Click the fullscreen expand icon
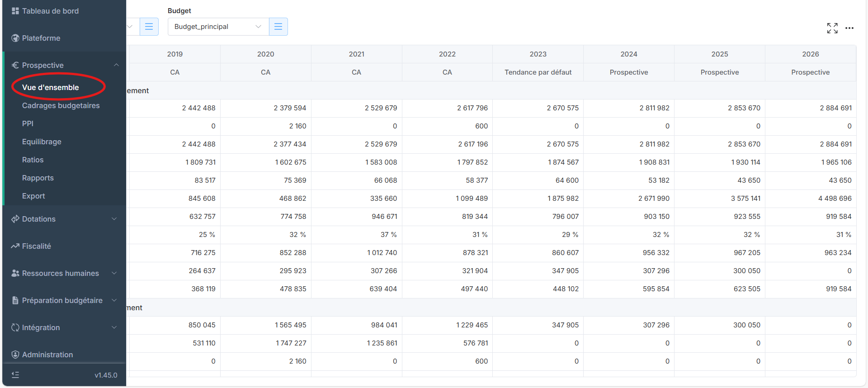This screenshot has width=868, height=388. tap(832, 28)
